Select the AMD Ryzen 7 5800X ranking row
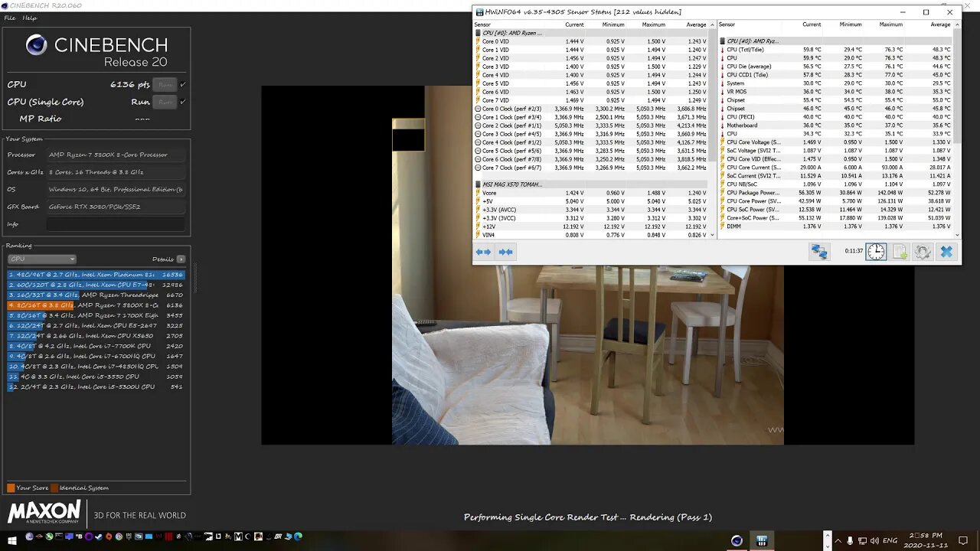Image resolution: width=980 pixels, height=551 pixels. pyautogui.click(x=96, y=305)
